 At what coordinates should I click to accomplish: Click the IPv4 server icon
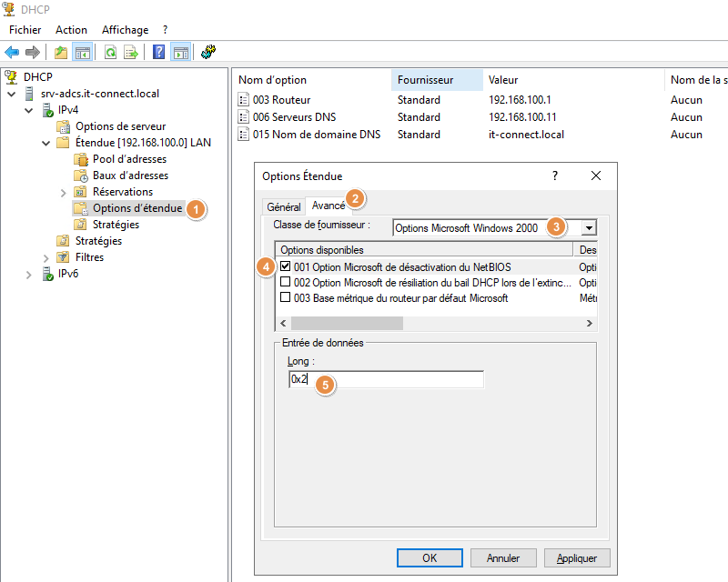48,110
